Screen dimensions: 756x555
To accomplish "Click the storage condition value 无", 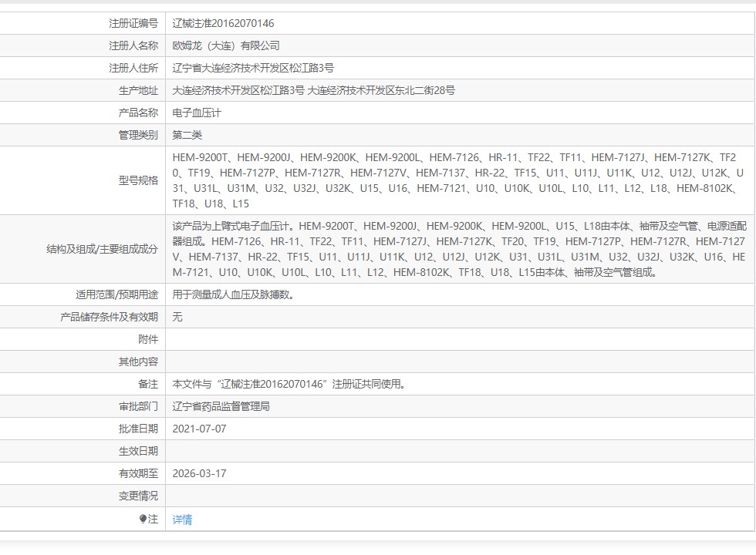I will click(x=177, y=317).
